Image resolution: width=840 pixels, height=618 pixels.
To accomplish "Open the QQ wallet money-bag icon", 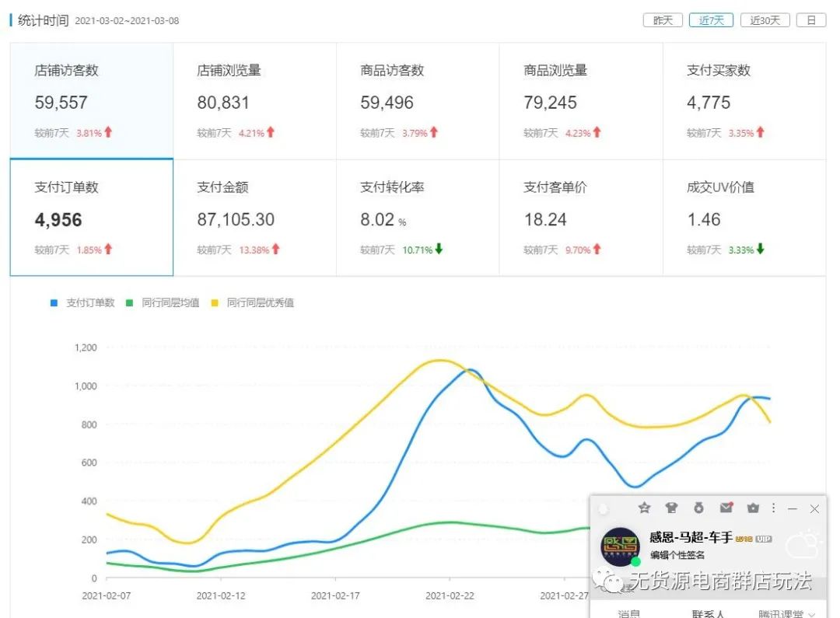I will (x=698, y=508).
